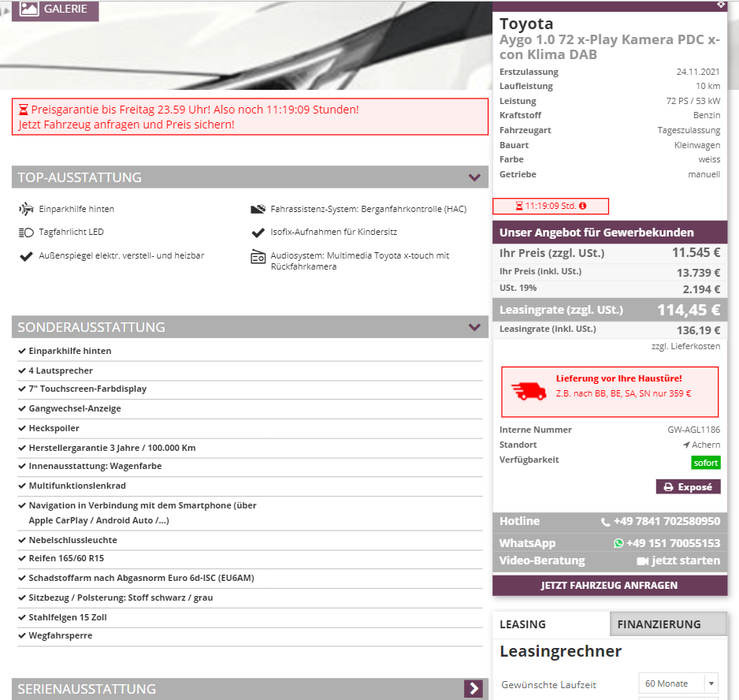739x700 pixels.
Task: Open WhatsApp chat with +49 151 70055153
Action: [673, 543]
